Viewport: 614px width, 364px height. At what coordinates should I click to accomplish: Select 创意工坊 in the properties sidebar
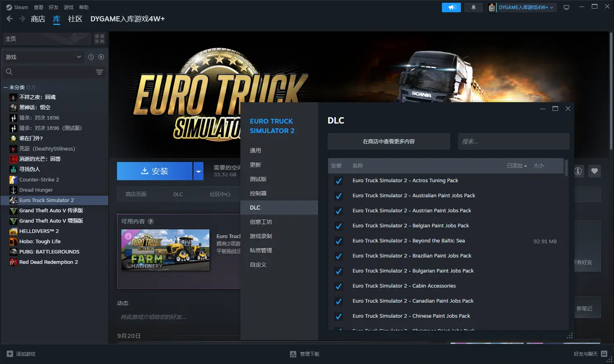click(x=261, y=222)
